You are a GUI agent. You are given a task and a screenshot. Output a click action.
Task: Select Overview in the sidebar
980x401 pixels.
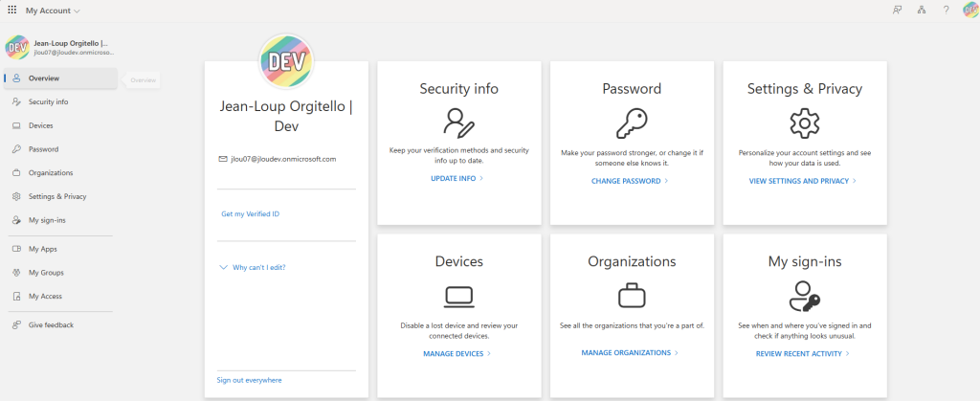(60, 78)
